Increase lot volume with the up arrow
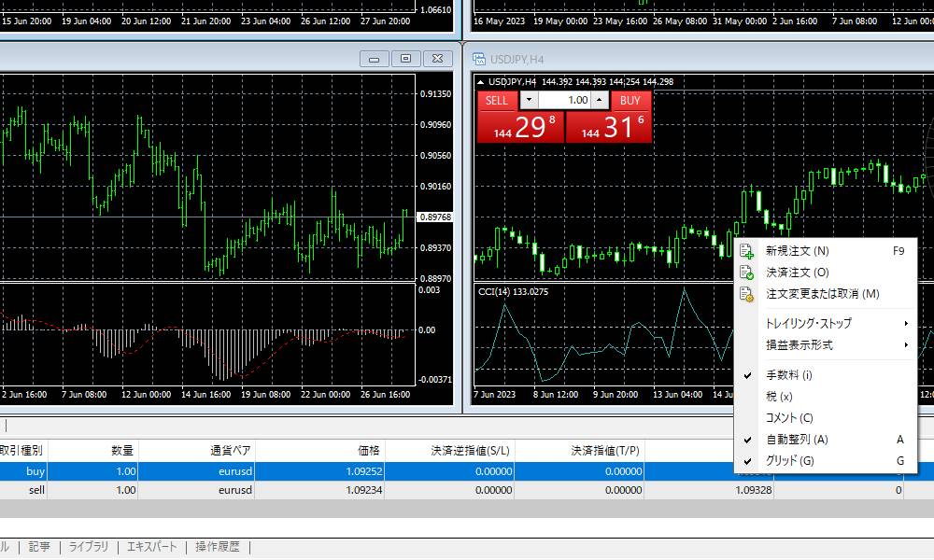 (x=600, y=100)
